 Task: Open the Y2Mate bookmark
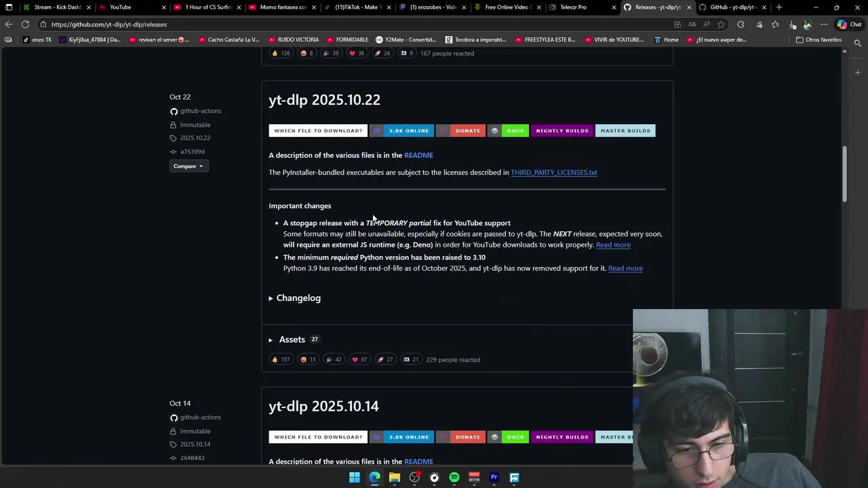(x=406, y=40)
